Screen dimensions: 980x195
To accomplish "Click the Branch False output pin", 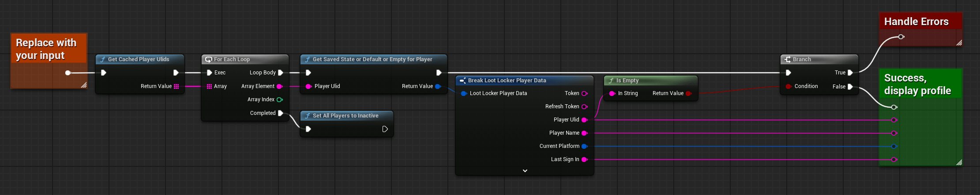I will pos(850,87).
